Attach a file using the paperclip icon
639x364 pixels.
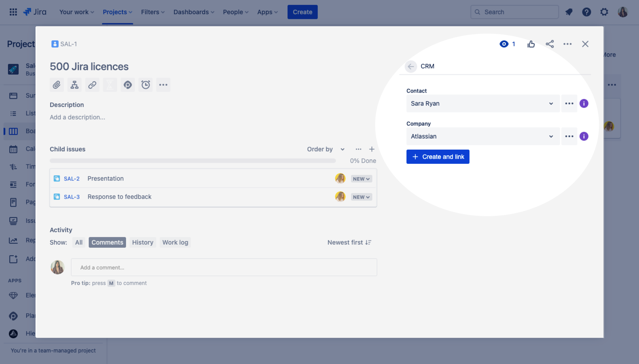pyautogui.click(x=57, y=85)
